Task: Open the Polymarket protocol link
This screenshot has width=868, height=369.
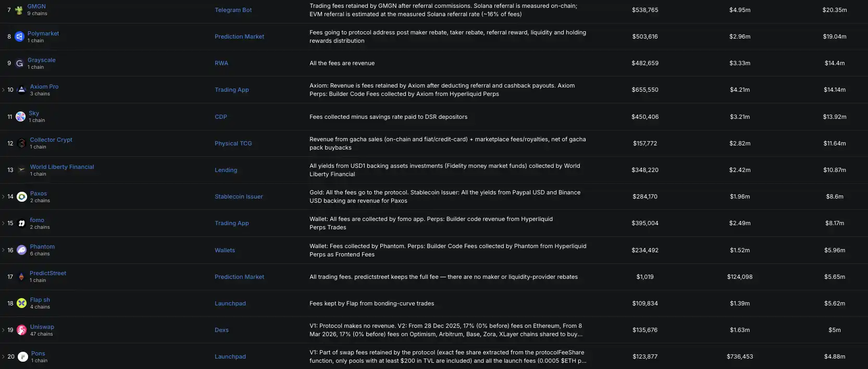Action: coord(43,33)
